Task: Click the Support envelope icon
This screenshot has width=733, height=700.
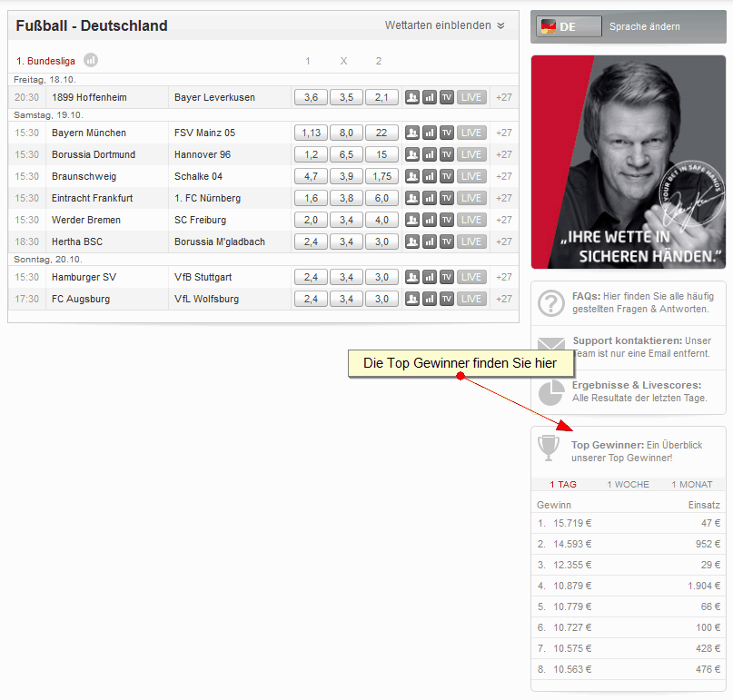Action: coord(551,344)
